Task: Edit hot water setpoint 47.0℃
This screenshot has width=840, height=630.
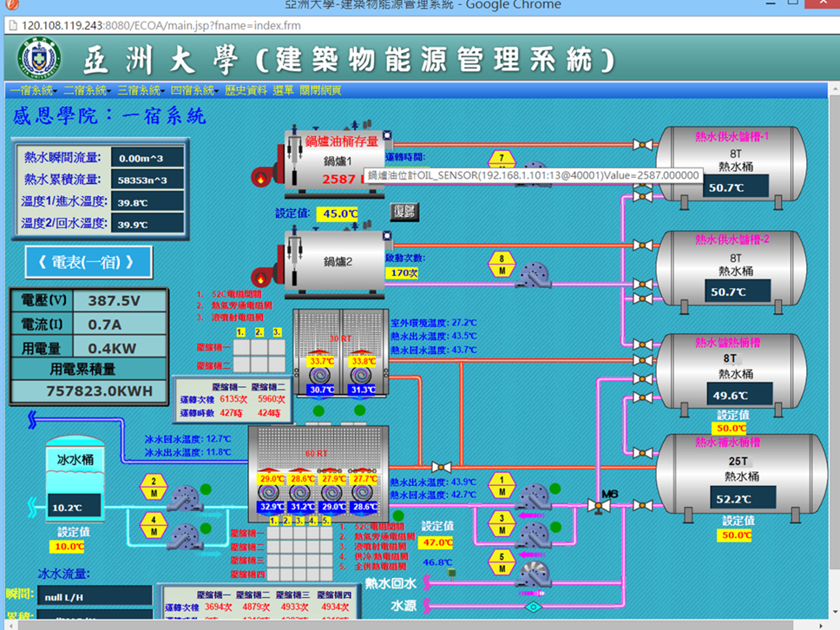Action: (436, 542)
